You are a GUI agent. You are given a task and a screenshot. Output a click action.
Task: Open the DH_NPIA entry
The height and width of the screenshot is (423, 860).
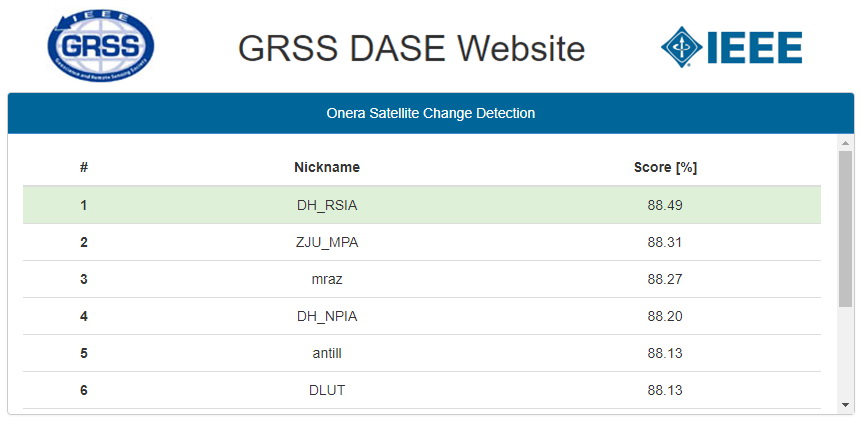coord(327,316)
